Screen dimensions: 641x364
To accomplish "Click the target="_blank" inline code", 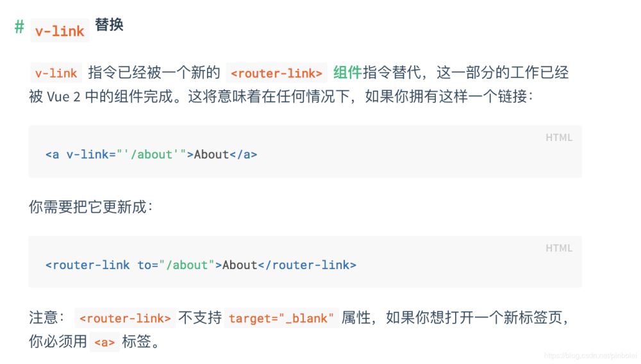I will click(281, 318).
